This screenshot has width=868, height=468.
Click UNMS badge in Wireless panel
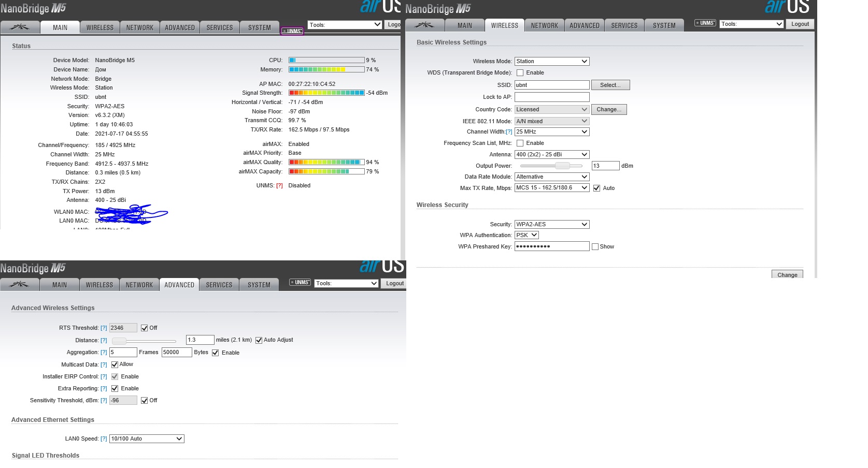[x=705, y=23]
